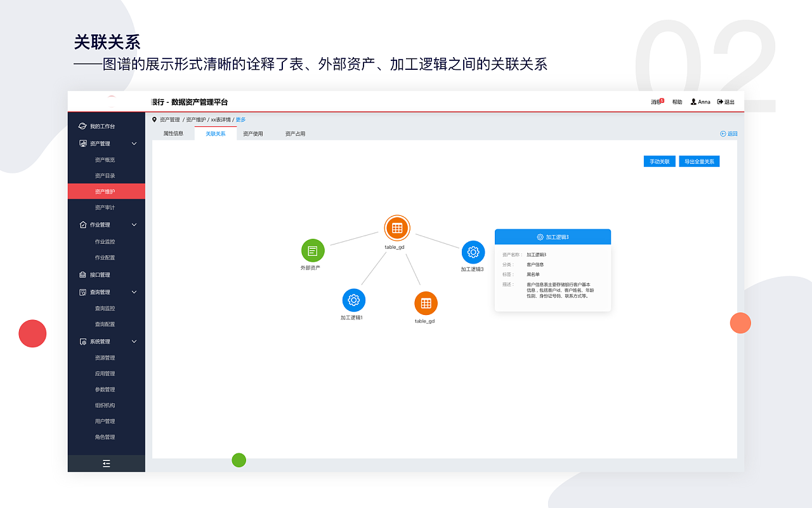The width and height of the screenshot is (812, 508).
Task: Click the 返回 back link
Action: (728, 133)
